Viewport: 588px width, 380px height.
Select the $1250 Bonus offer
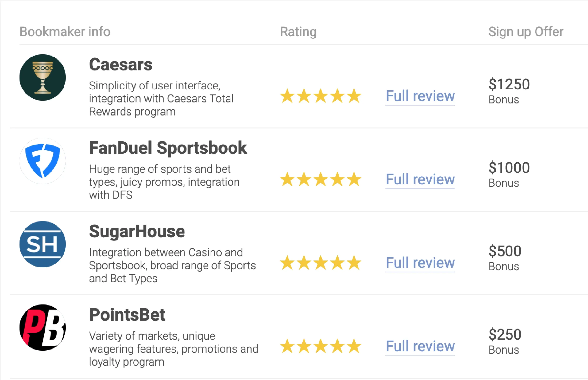pos(509,91)
